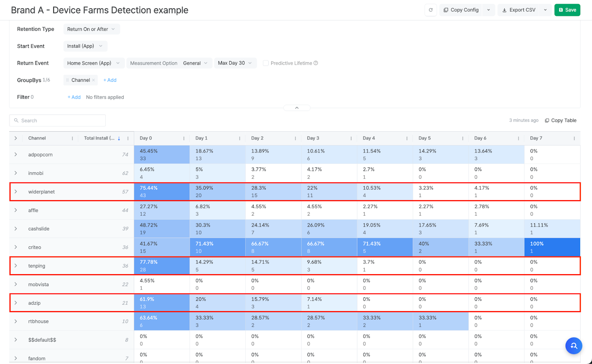This screenshot has width=592, height=364.
Task: Open the Day 7 column options menu
Action: 574,138
